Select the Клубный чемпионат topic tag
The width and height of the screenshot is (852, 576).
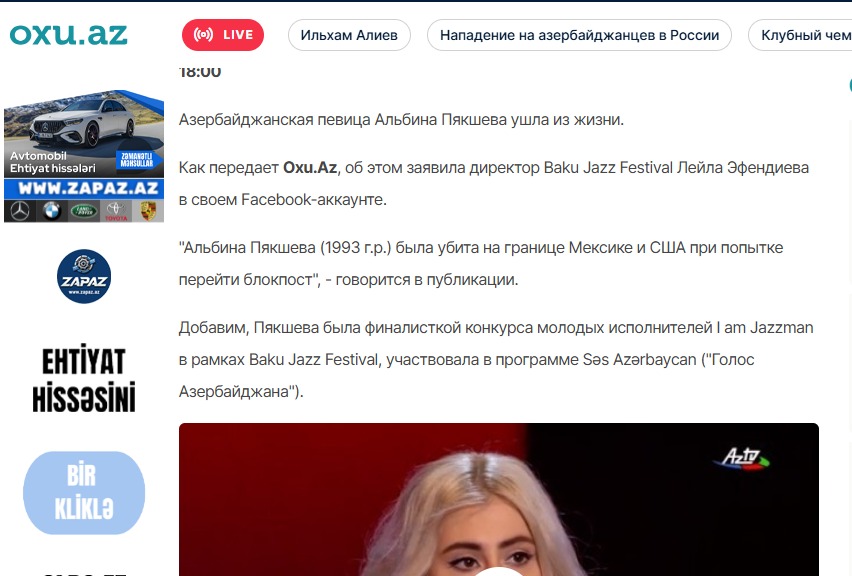coord(800,35)
